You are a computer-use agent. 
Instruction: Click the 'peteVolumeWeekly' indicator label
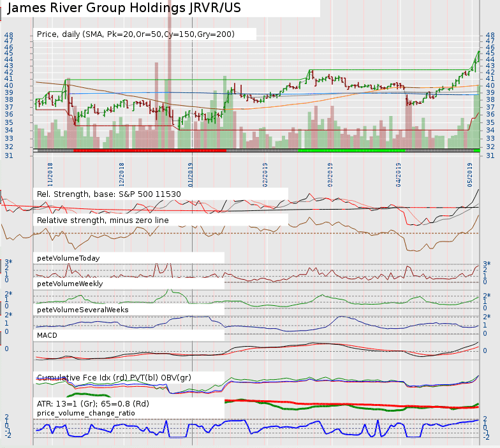70,284
